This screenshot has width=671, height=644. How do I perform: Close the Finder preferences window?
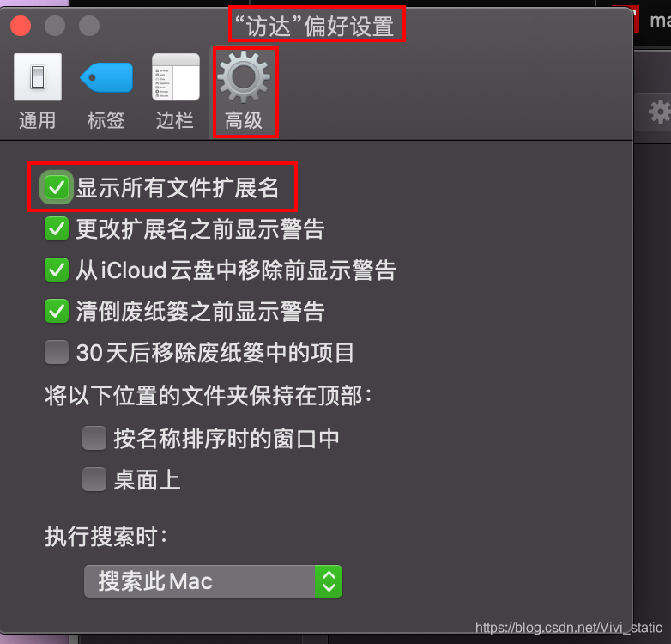(x=21, y=26)
